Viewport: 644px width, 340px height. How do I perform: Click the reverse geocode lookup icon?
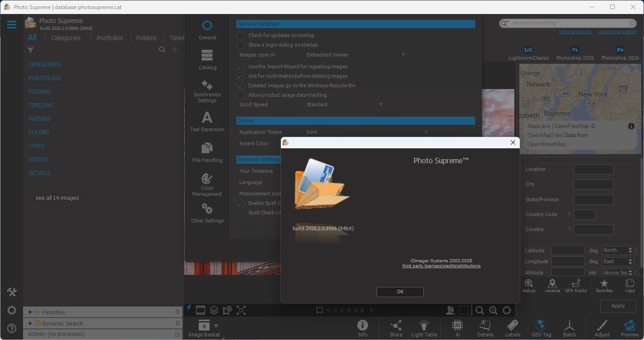(552, 284)
